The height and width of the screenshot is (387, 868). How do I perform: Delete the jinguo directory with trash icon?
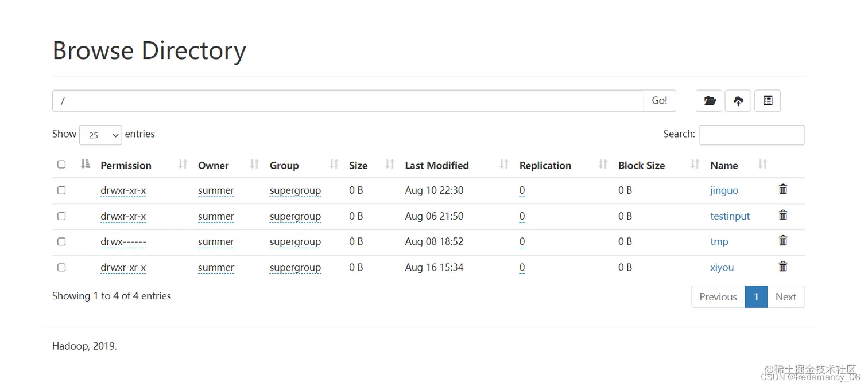coord(783,189)
